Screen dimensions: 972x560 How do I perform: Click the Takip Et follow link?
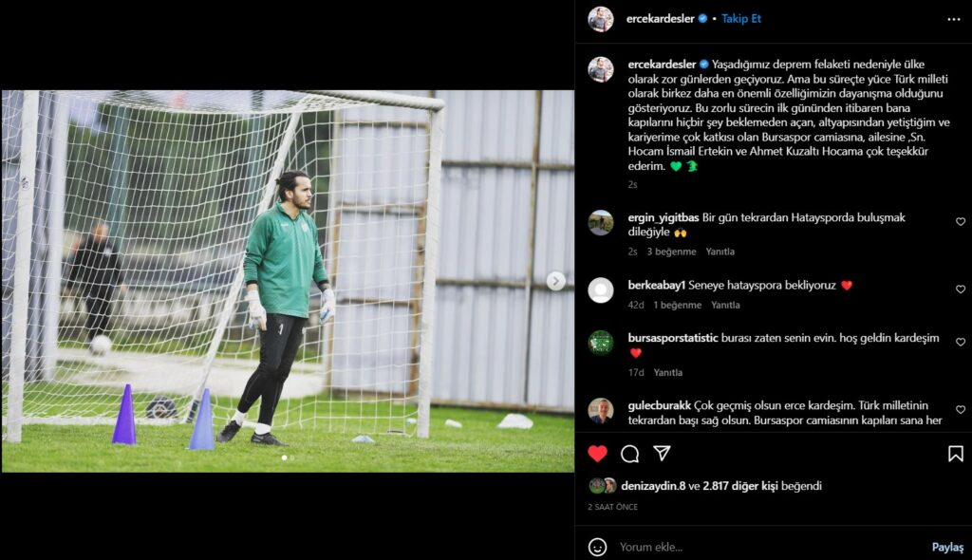click(x=740, y=19)
